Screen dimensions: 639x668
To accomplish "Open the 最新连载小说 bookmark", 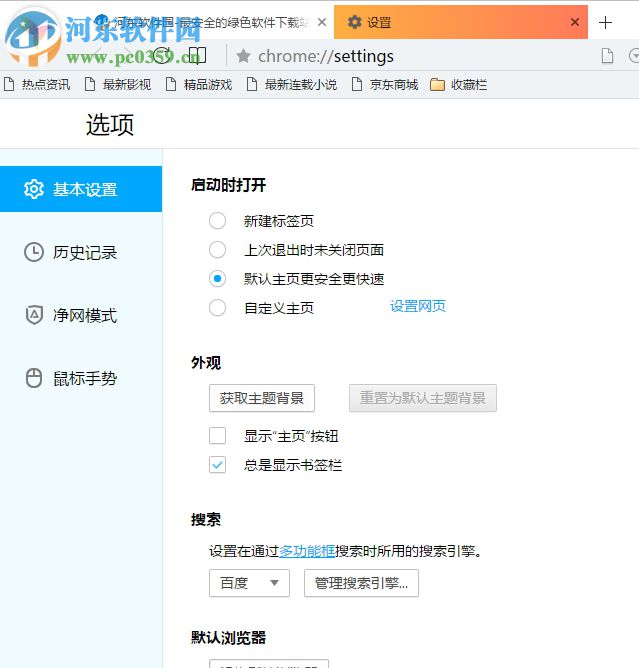I will pos(292,84).
